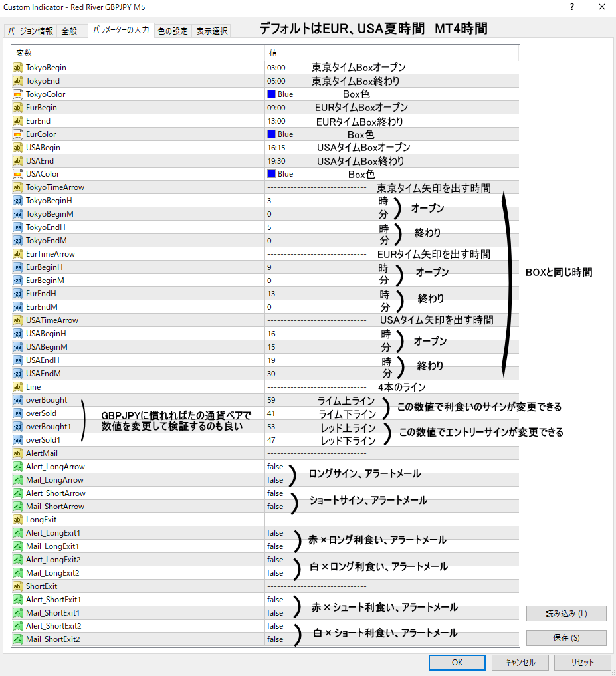Click the color icon beside USAColor
The image size is (616, 676).
pyautogui.click(x=18, y=174)
